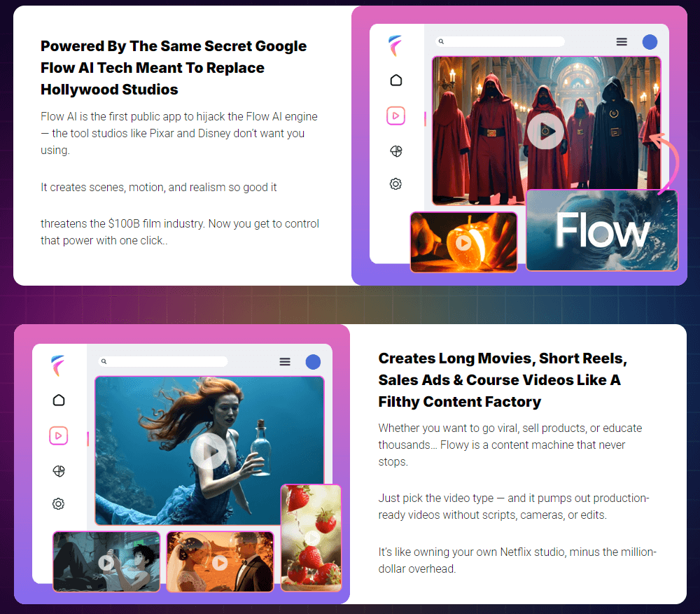
Task: Open the anime couple thumbnail
Action: [x=106, y=561]
